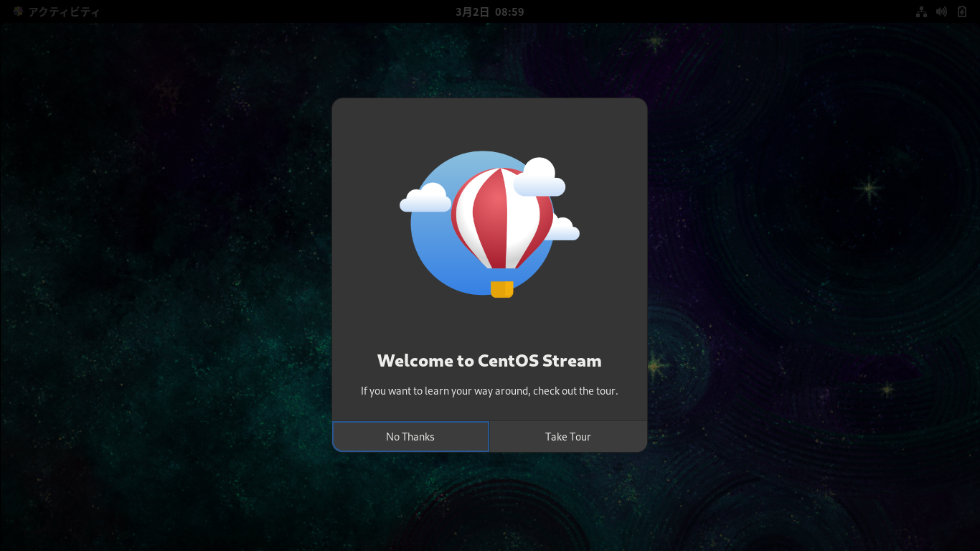Click the tour description text
Viewport: 980px width, 551px height.
coord(489,391)
